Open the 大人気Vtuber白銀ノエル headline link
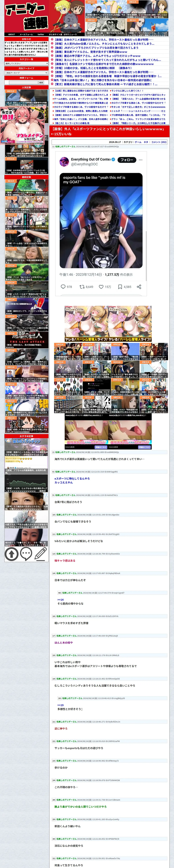 point(104,43)
